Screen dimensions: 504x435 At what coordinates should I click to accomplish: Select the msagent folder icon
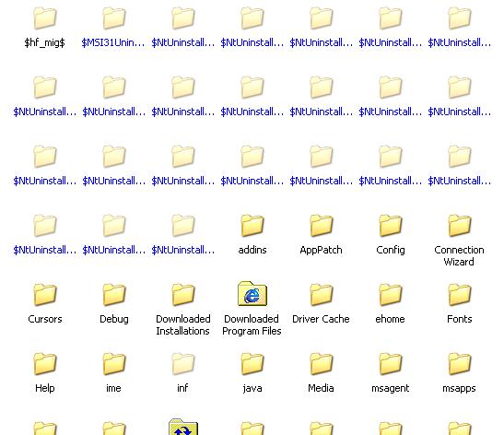pos(391,364)
